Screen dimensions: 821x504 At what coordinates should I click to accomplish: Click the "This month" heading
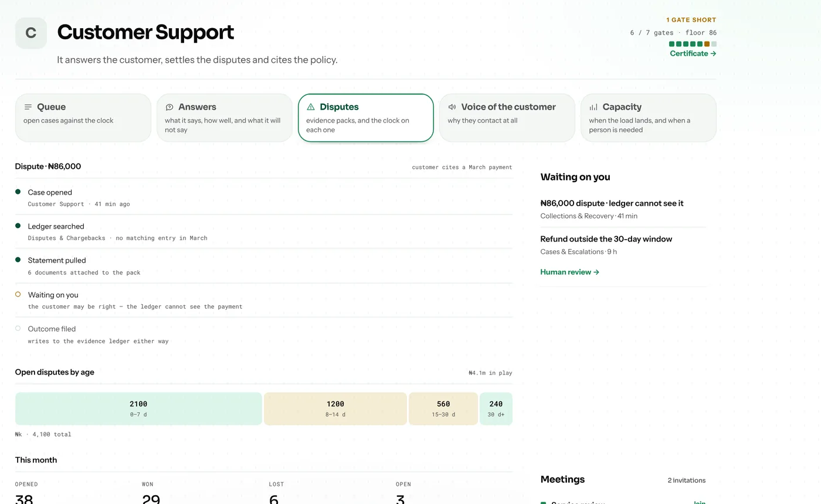[36, 460]
